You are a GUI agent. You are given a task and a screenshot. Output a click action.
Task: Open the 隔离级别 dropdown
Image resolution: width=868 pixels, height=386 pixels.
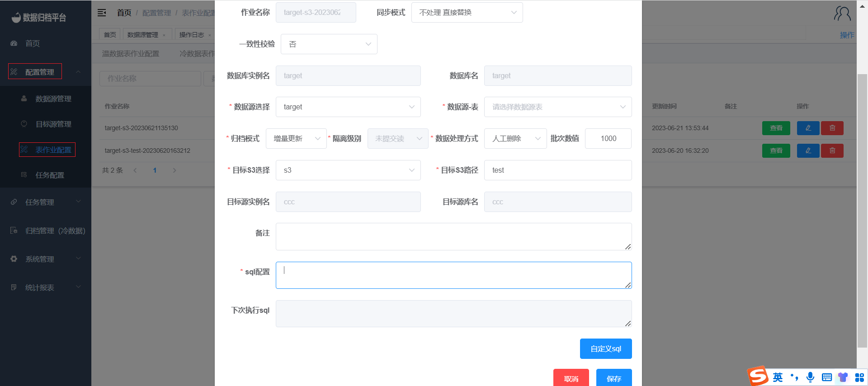[398, 139]
